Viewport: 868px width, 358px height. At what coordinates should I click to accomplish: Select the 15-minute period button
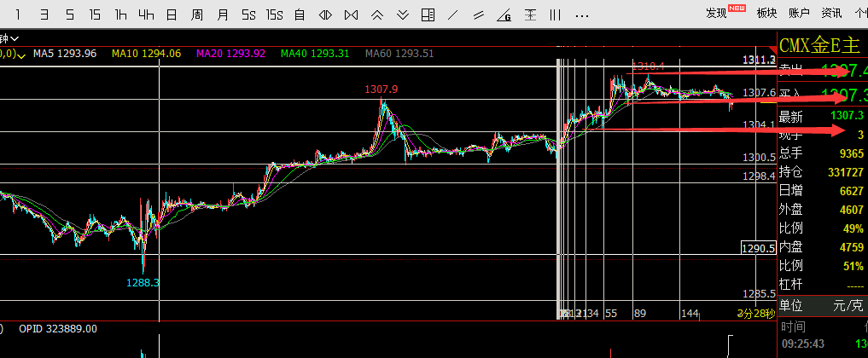pos(95,14)
